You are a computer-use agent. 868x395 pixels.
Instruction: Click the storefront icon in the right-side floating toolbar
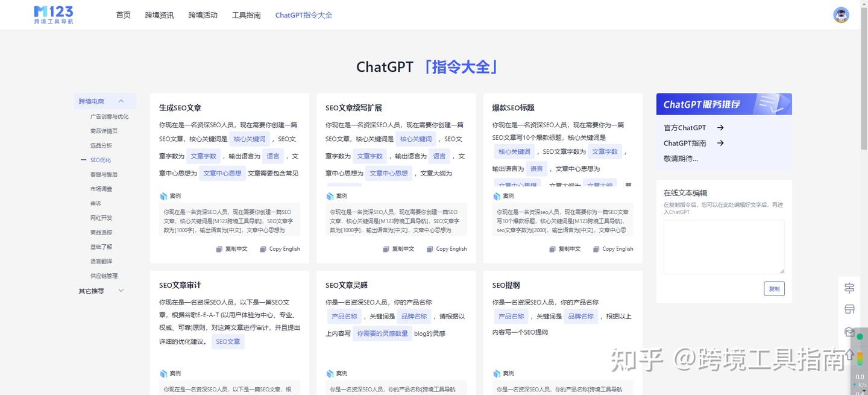point(849,309)
